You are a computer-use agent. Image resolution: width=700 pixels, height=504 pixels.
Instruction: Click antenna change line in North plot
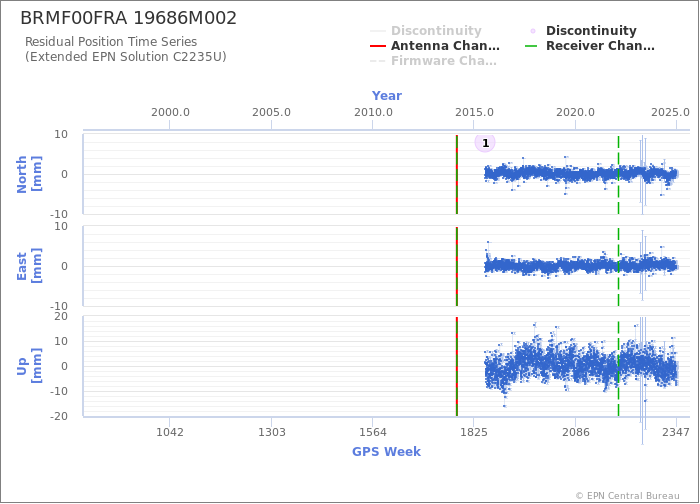[x=457, y=174]
